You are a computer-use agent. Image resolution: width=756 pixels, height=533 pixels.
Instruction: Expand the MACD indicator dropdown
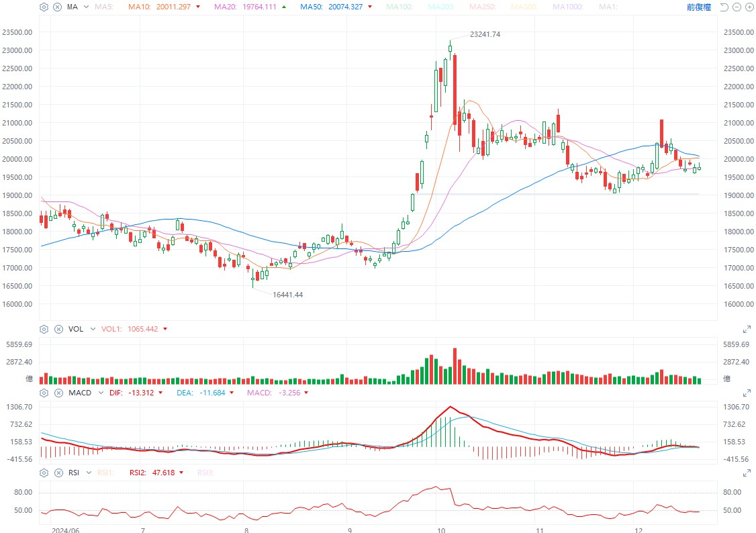coord(101,393)
